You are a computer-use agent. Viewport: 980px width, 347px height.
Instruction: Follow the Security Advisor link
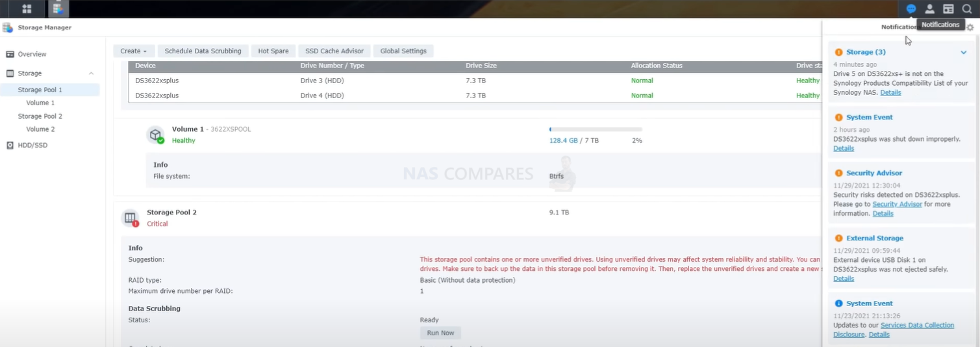coord(897,204)
